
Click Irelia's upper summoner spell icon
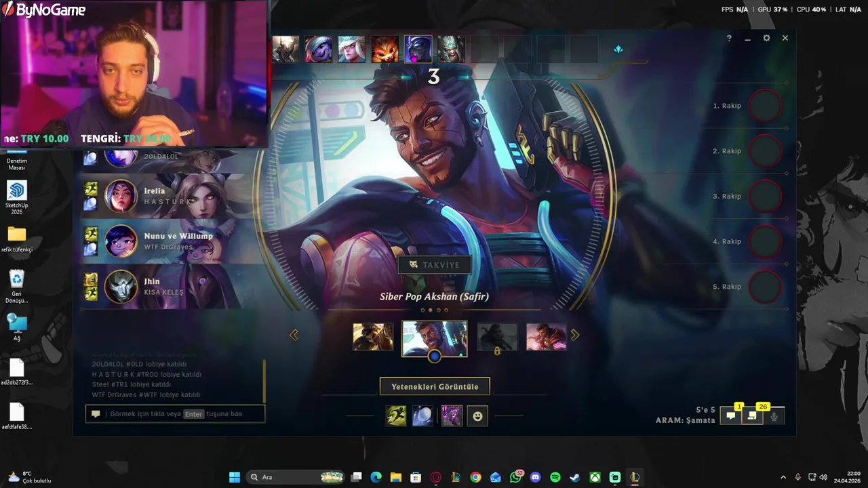tap(90, 189)
